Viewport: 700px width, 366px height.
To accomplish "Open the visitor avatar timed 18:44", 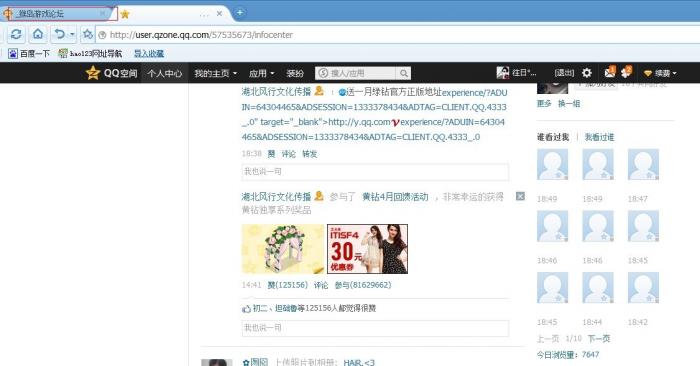I will point(598,287).
